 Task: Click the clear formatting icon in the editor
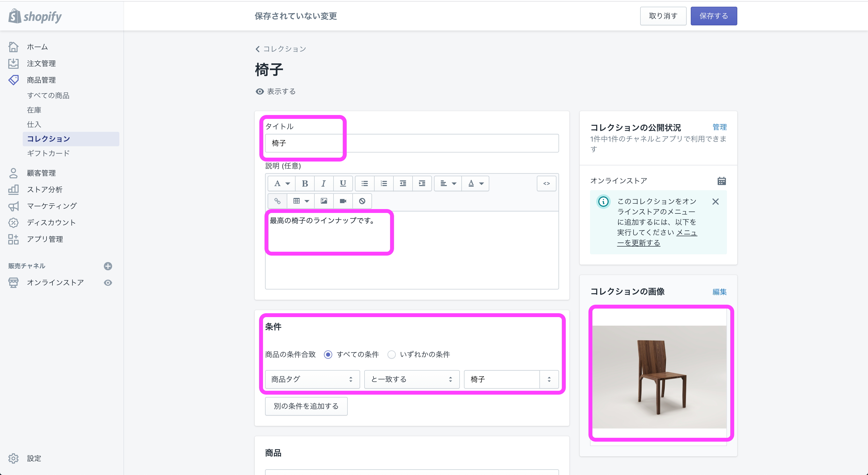(362, 201)
